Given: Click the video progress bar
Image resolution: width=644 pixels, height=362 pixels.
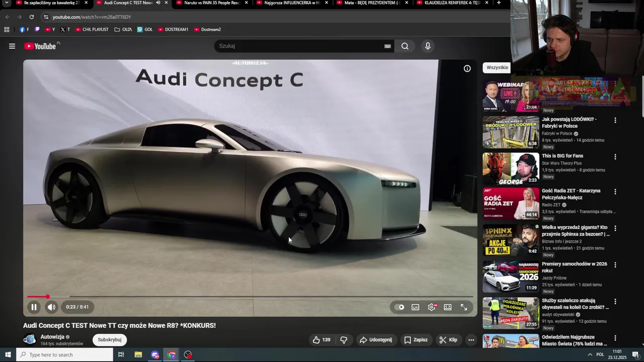Looking at the screenshot, I should (x=250, y=297).
